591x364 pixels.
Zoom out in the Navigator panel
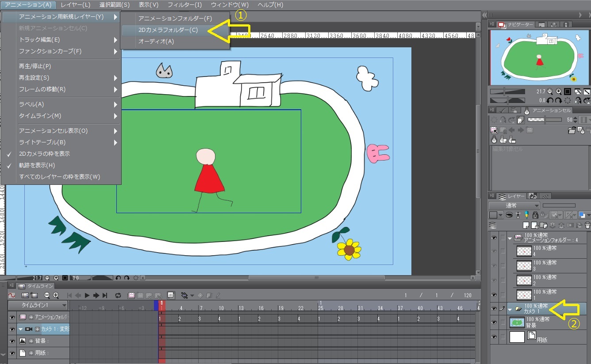pyautogui.click(x=550, y=92)
